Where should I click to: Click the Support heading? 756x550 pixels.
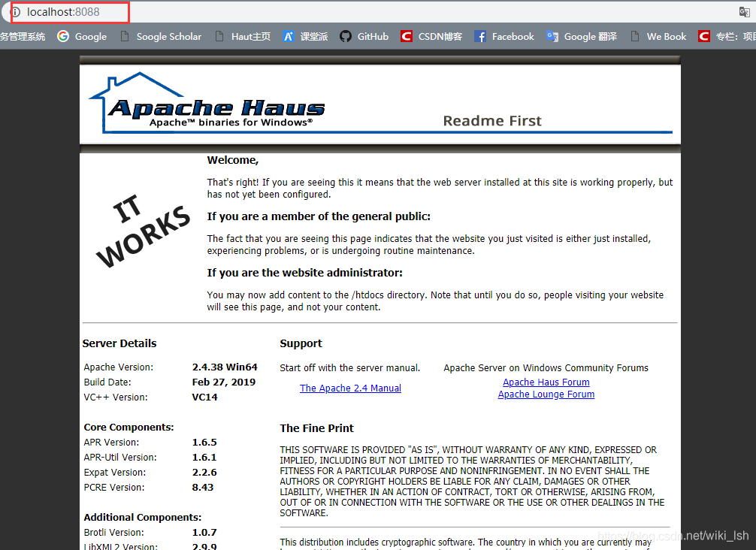tap(301, 343)
